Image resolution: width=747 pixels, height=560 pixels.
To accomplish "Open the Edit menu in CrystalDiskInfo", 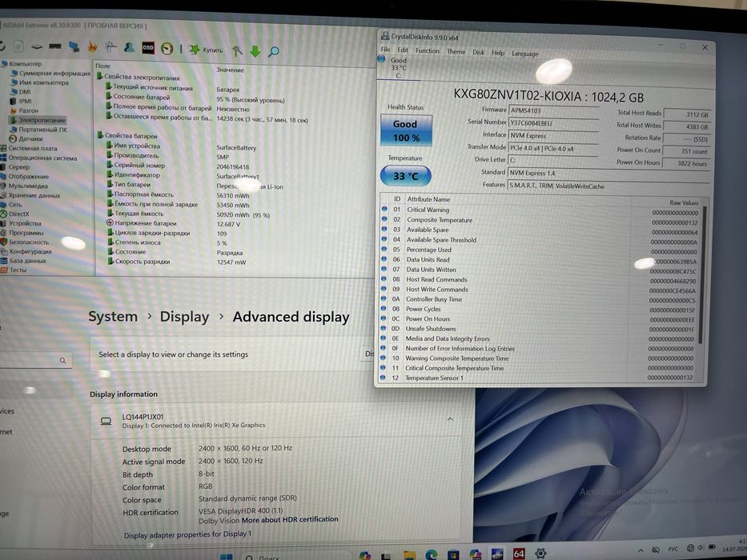I will (x=403, y=50).
